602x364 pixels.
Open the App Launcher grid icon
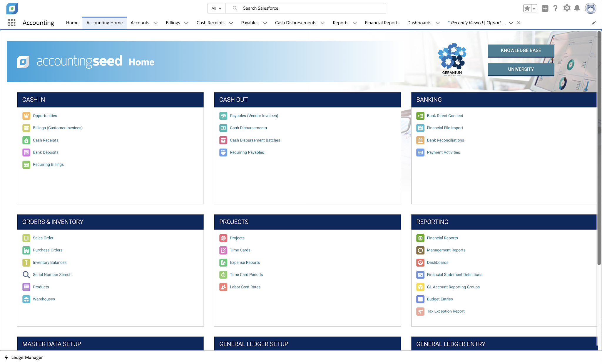pyautogui.click(x=12, y=23)
